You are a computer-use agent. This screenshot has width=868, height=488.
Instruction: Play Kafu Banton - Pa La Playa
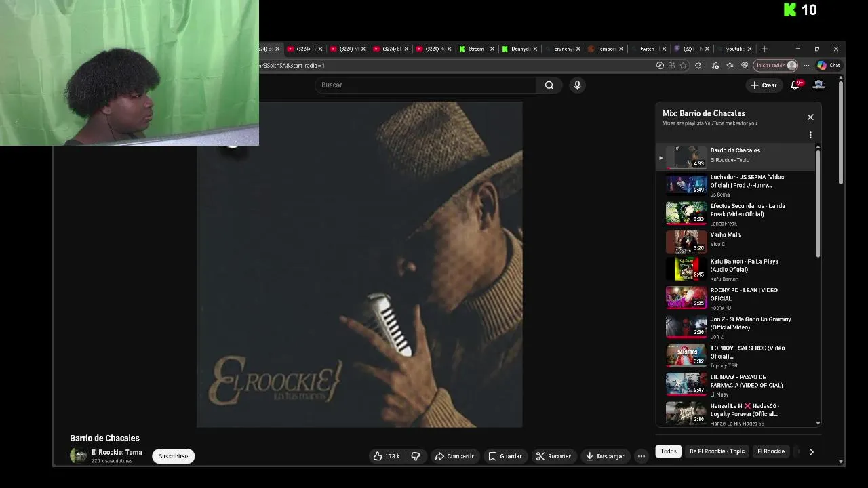point(735,270)
